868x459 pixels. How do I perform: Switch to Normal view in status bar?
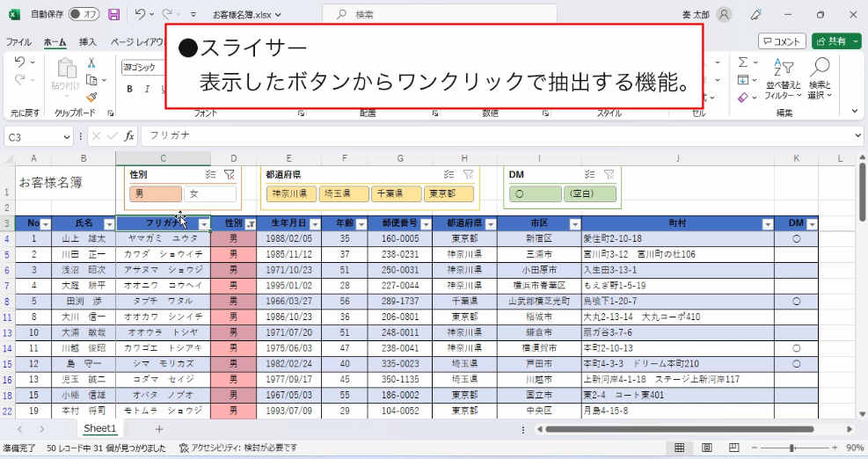(679, 448)
